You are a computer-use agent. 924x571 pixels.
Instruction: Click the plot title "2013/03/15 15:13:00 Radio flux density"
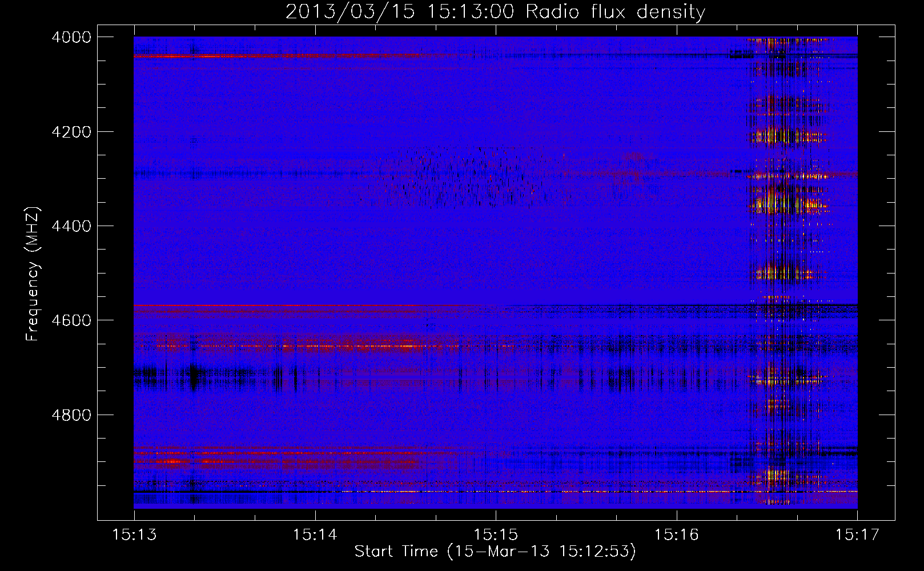(x=495, y=11)
